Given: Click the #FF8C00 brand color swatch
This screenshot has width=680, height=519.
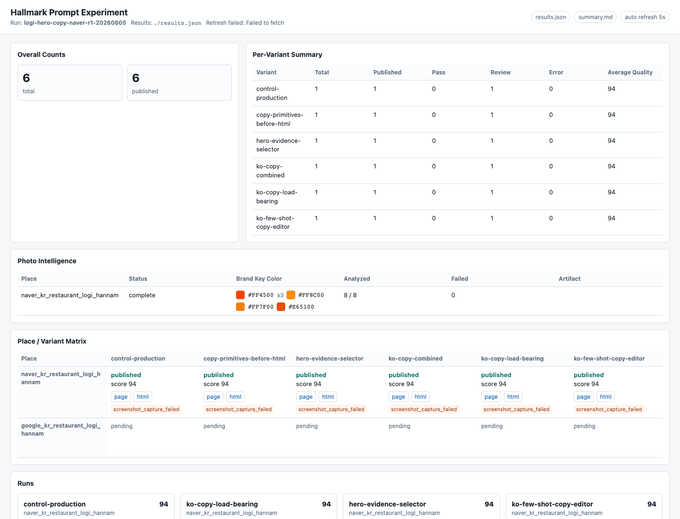Looking at the screenshot, I should (291, 295).
